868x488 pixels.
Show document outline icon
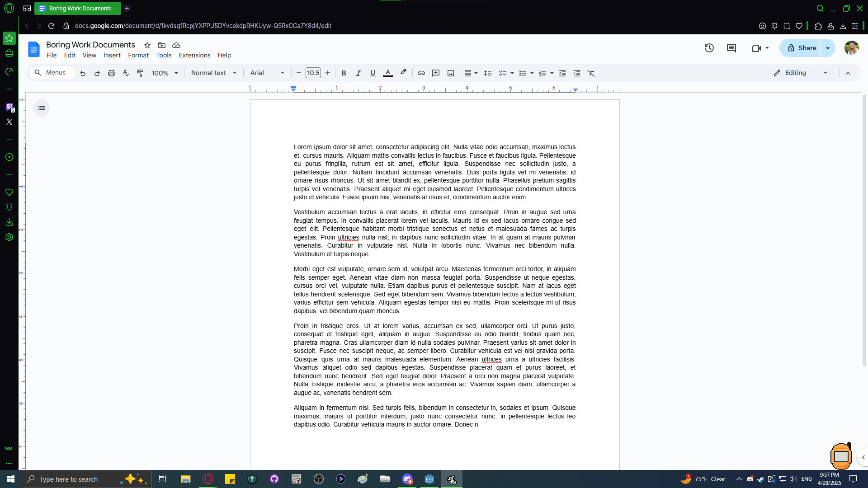click(x=41, y=108)
